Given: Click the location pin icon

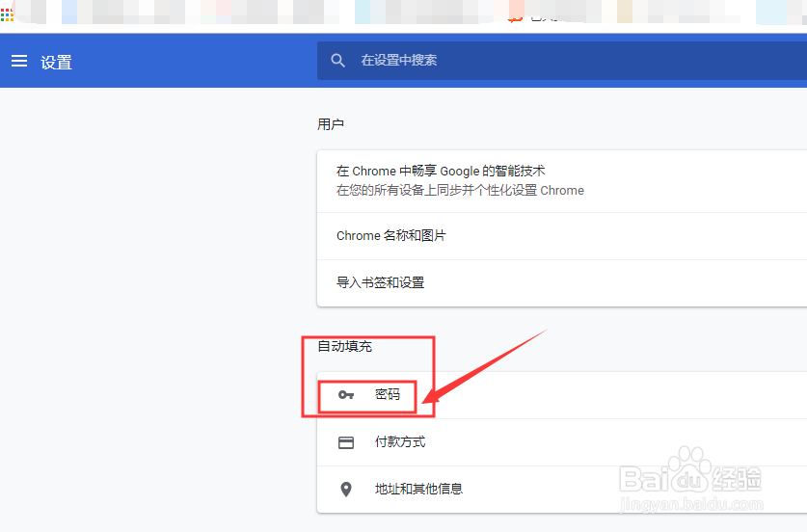Looking at the screenshot, I should [x=346, y=490].
